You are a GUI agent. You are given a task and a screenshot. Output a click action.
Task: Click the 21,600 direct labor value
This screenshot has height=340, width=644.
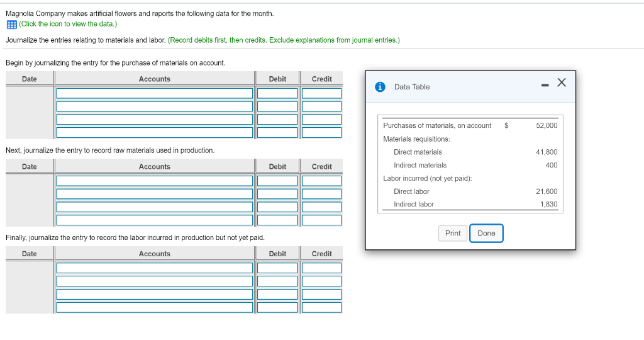(x=547, y=191)
